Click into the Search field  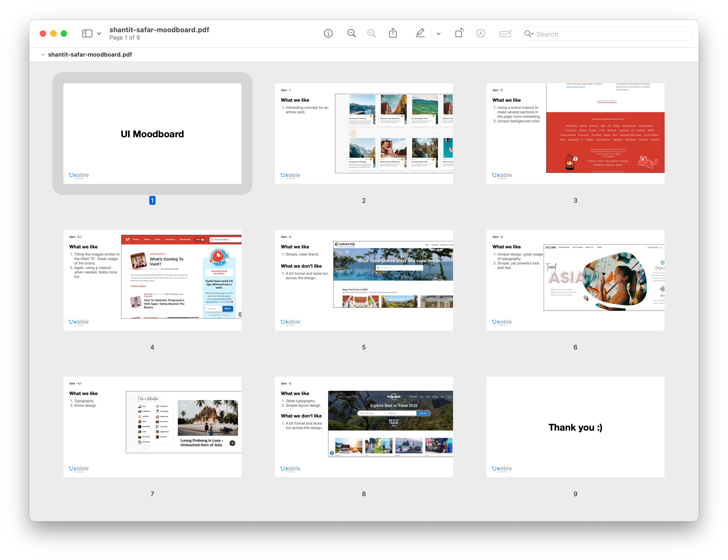coord(610,34)
